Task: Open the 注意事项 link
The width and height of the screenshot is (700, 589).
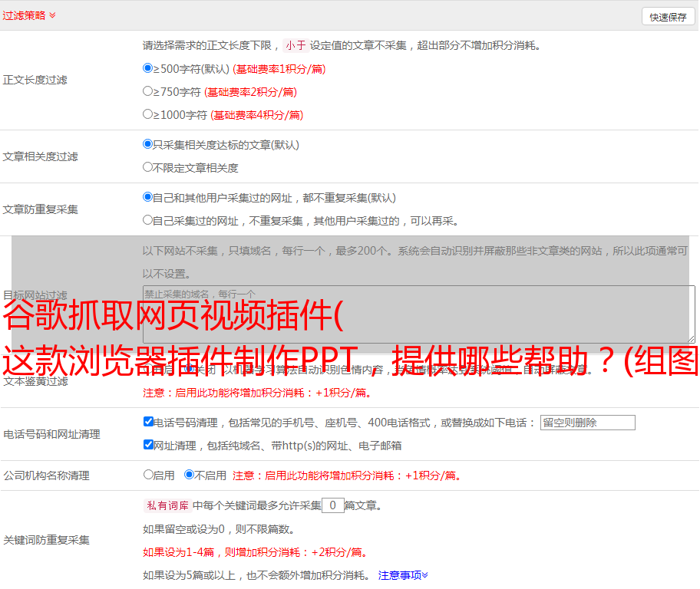Action: tap(399, 575)
